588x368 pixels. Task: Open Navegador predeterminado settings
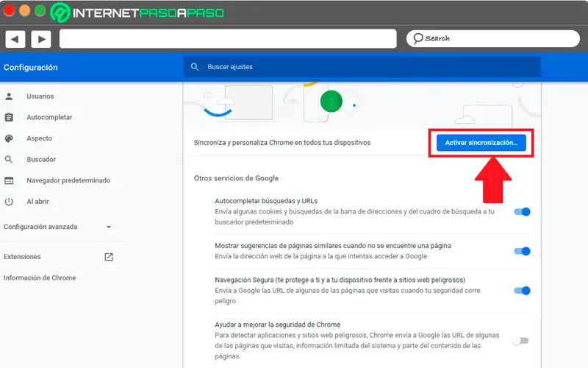(x=68, y=180)
